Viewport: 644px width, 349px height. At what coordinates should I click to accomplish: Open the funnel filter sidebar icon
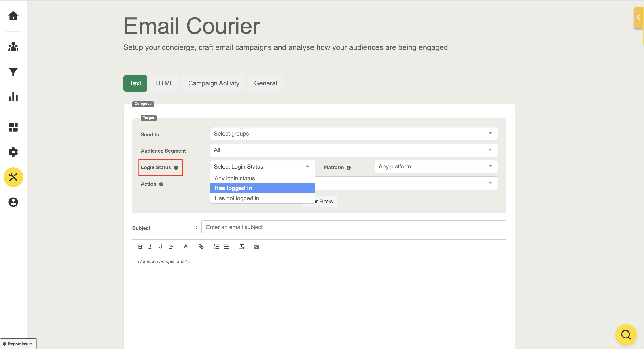tap(13, 72)
